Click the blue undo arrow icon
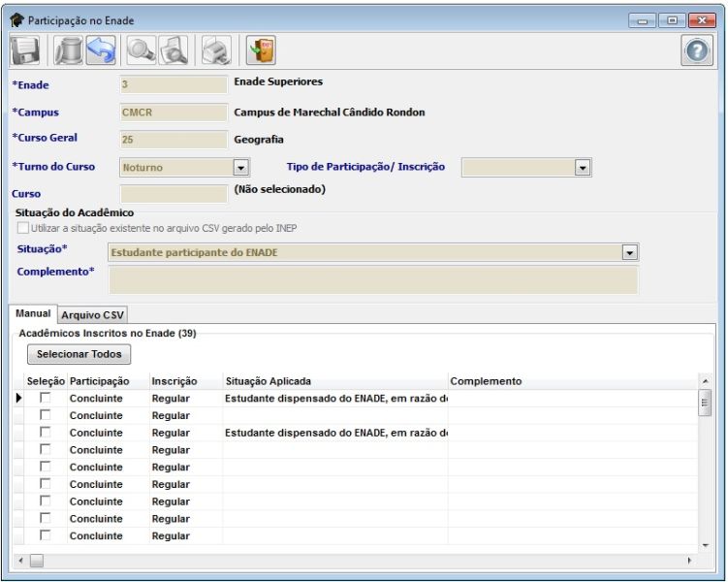This screenshot has height=582, width=728. [x=100, y=50]
